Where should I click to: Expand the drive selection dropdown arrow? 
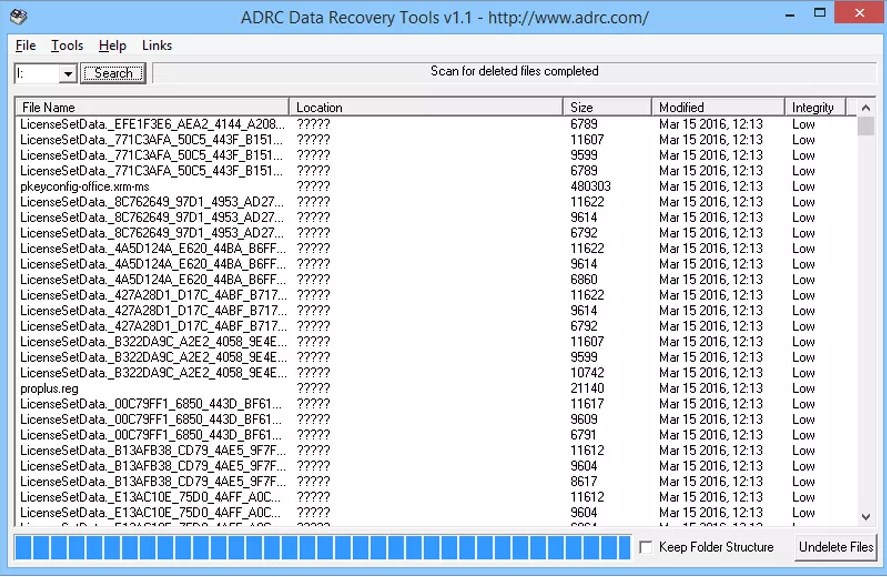[x=66, y=73]
